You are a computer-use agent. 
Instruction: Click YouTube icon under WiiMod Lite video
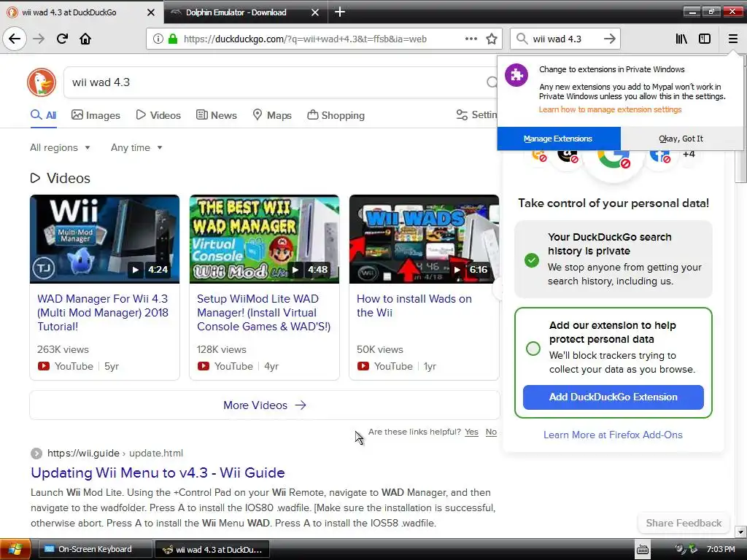tap(204, 366)
